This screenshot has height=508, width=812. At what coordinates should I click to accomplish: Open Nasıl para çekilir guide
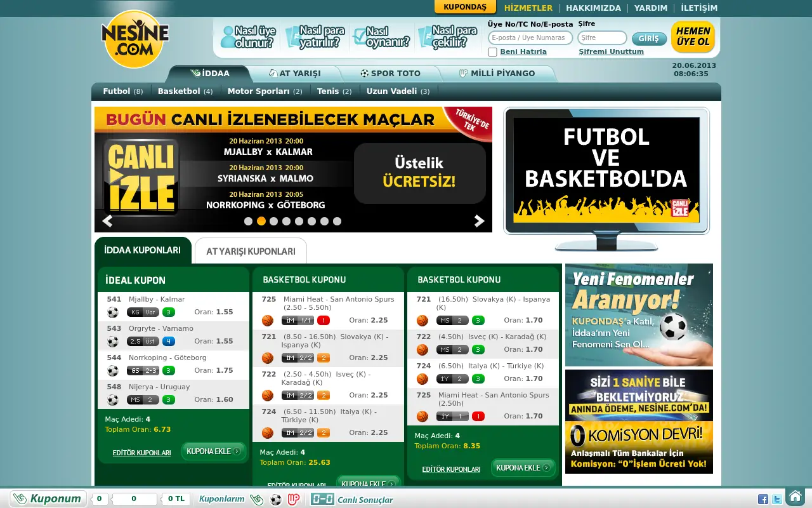pos(448,37)
